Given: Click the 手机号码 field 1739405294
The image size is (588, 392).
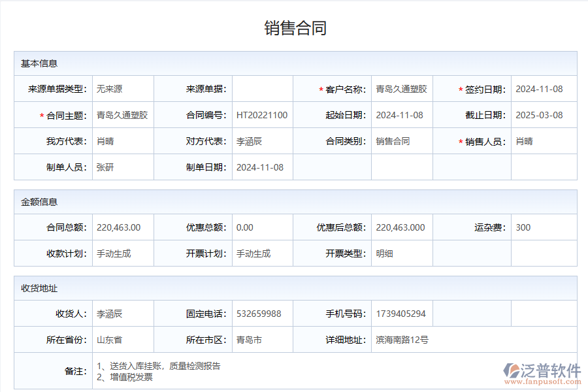Looking at the screenshot, I should coord(401,314).
